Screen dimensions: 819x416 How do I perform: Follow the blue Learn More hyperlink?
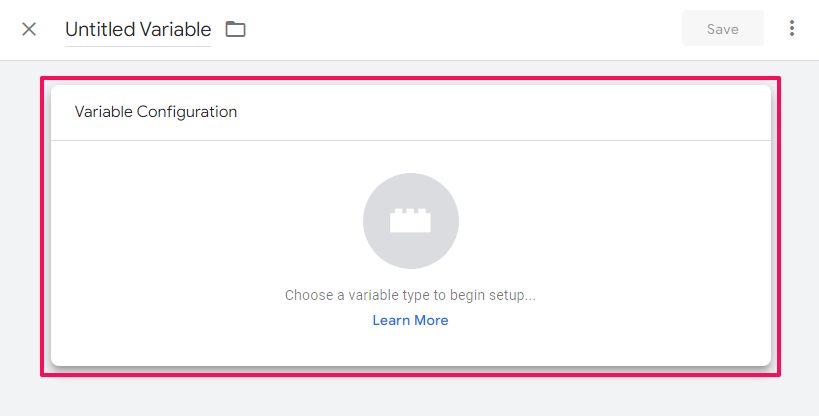coord(411,320)
